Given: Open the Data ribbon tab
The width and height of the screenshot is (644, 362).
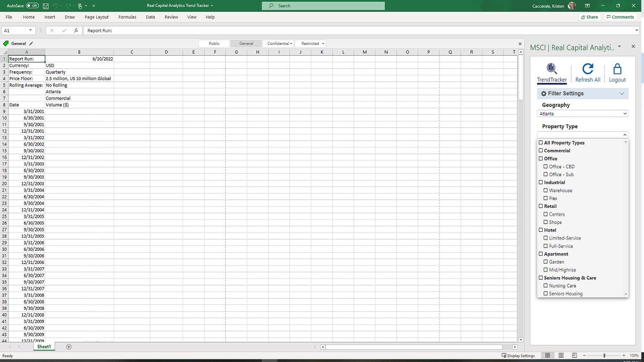Looking at the screenshot, I should tap(150, 17).
